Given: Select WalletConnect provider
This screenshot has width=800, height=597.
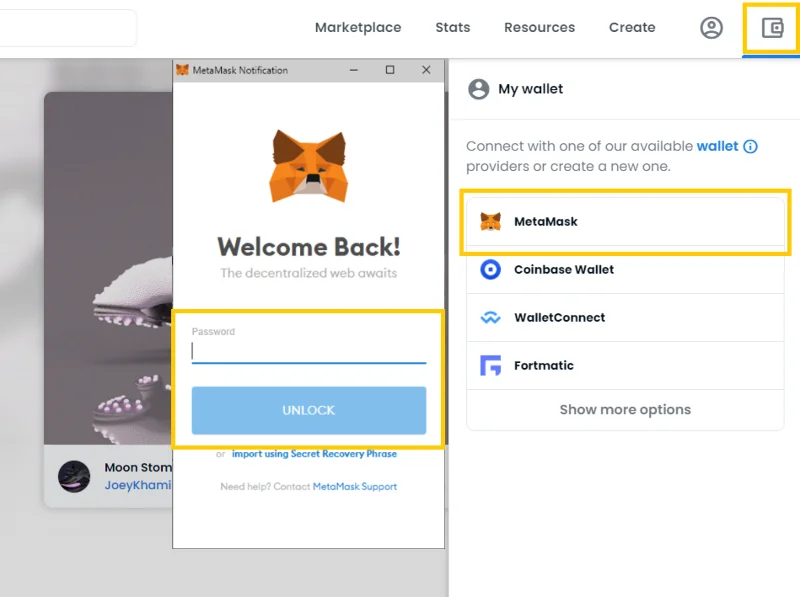Looking at the screenshot, I should (625, 317).
